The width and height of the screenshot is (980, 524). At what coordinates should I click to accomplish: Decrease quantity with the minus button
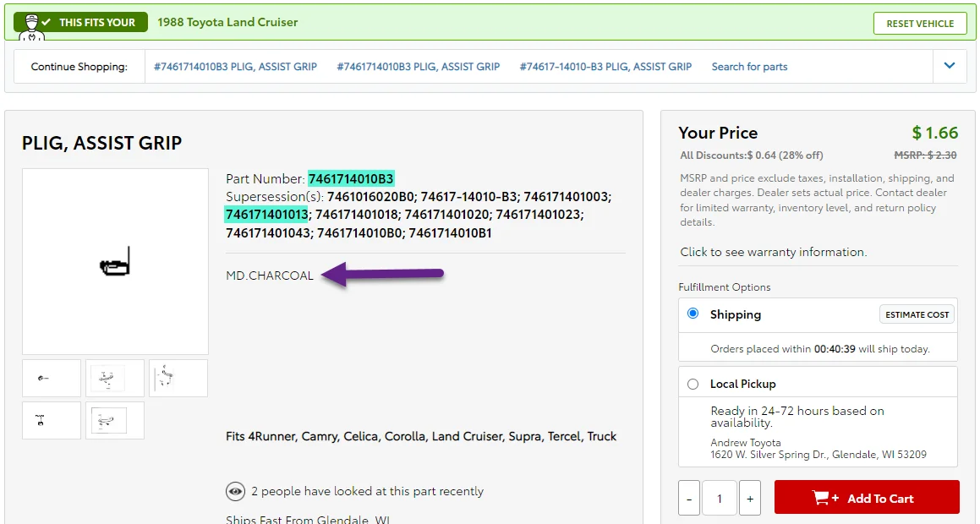pyautogui.click(x=689, y=499)
